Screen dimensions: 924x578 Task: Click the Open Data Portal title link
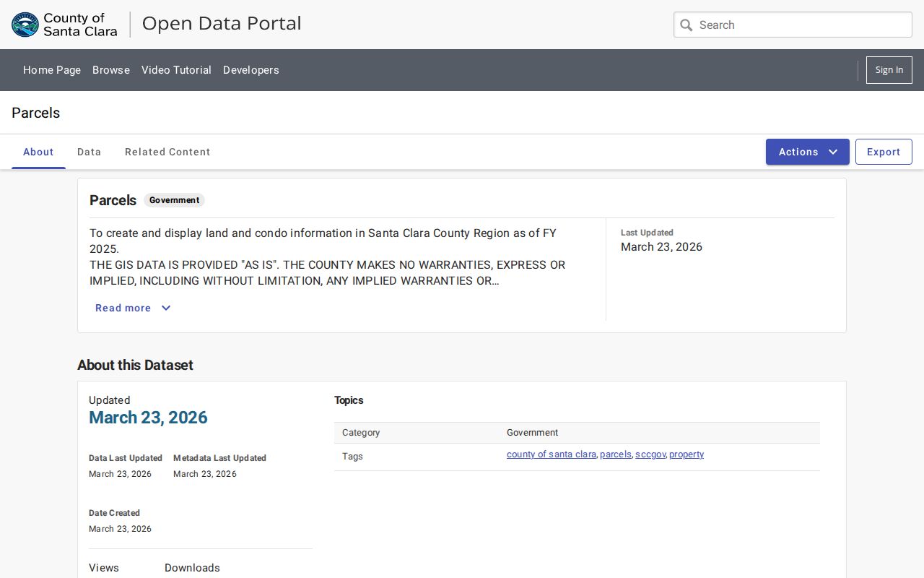pos(222,23)
